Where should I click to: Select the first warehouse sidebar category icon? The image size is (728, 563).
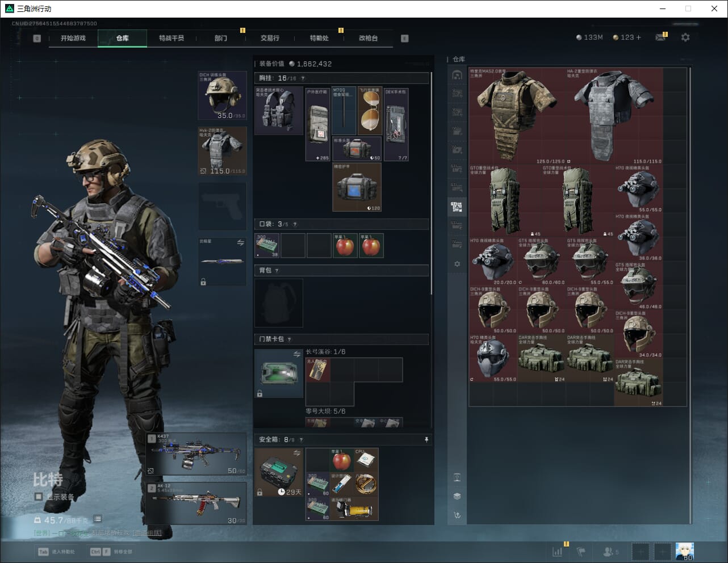click(x=457, y=75)
